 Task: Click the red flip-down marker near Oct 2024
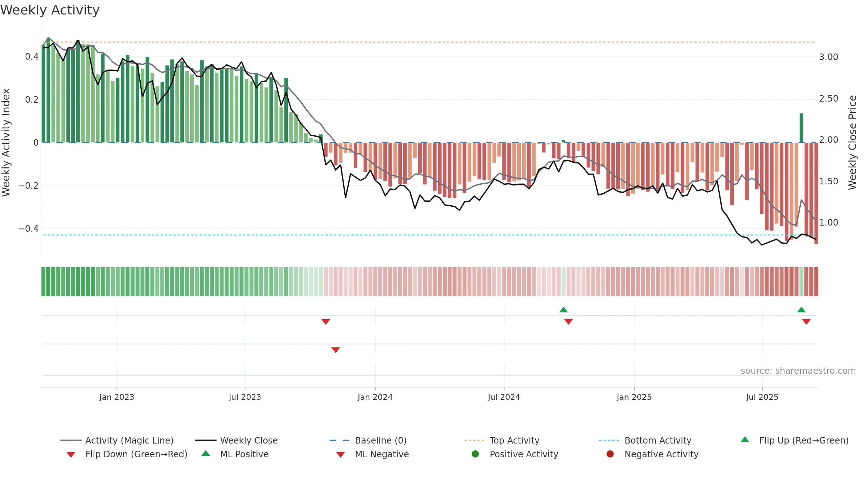tap(569, 322)
